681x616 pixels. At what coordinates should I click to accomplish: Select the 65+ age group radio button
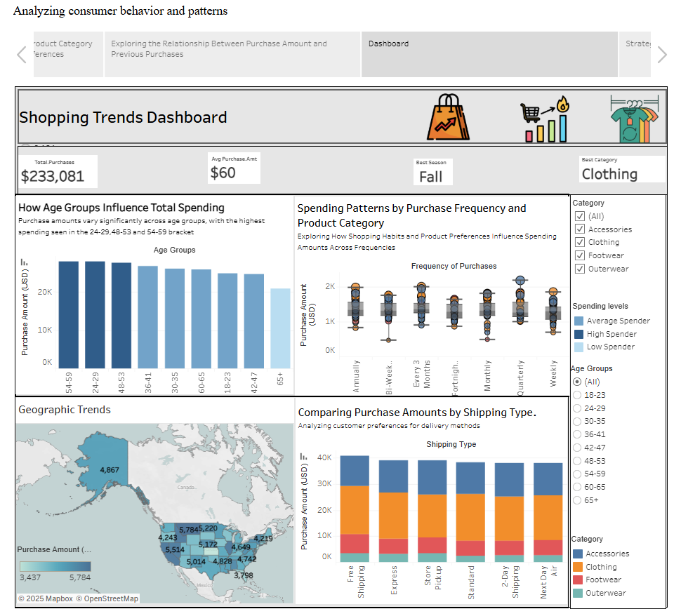tap(578, 500)
